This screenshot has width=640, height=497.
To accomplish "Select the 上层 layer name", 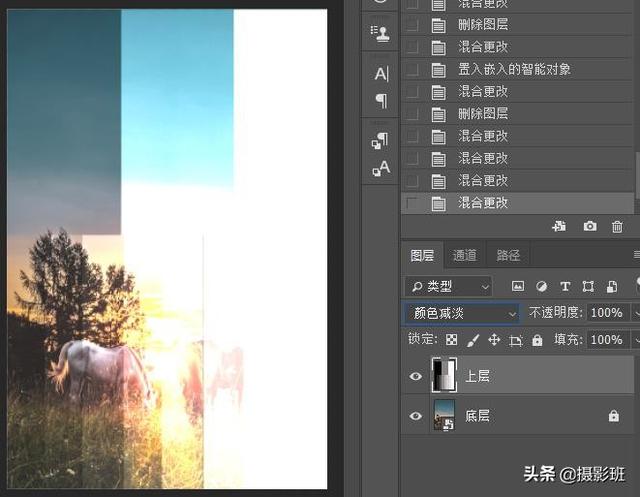I will tap(477, 376).
